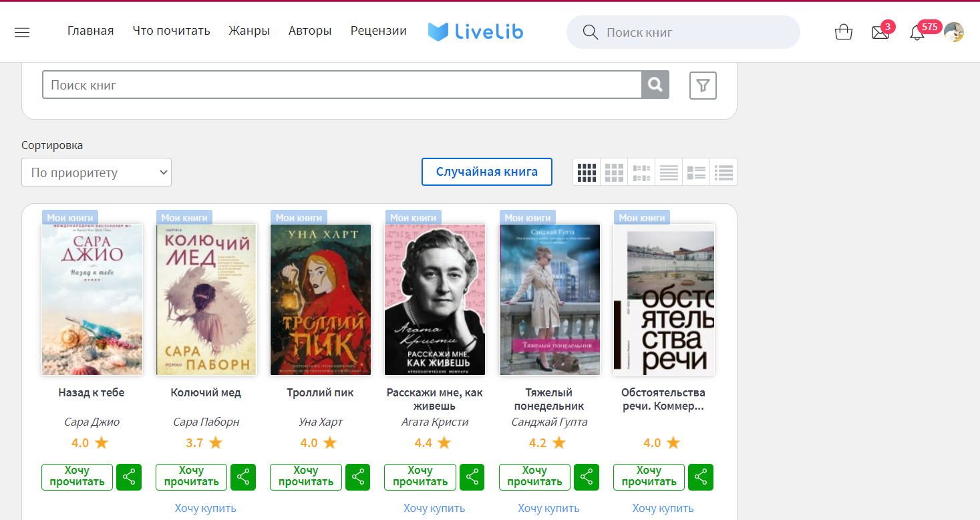Click the magnifier search button of book list

click(x=655, y=85)
